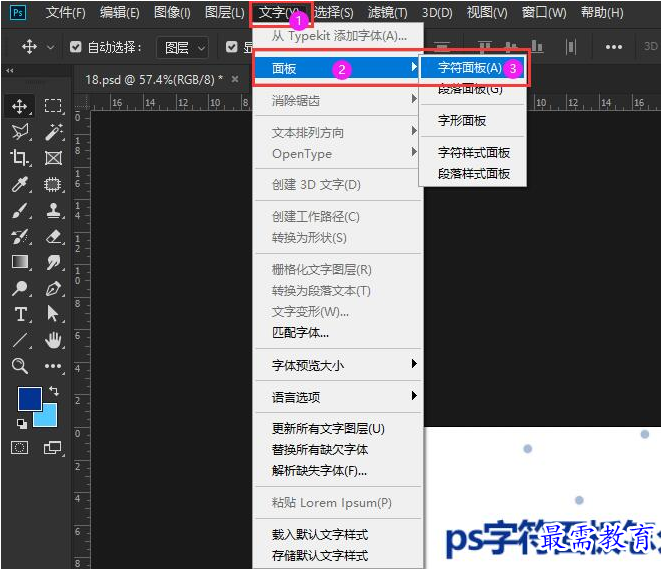Toggle the show transform controls checkbox
This screenshot has width=662, height=569.
231,47
